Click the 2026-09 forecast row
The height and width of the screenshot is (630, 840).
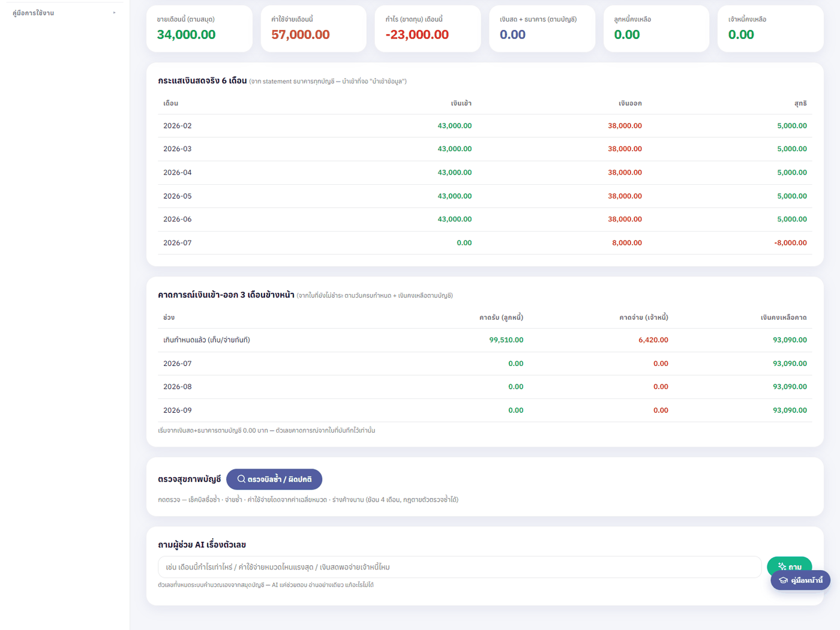(x=485, y=410)
